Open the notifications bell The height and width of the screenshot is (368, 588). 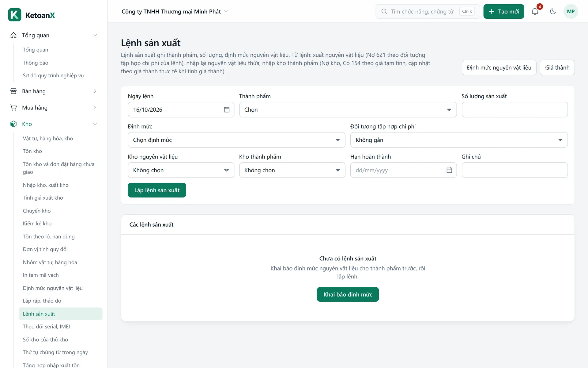535,12
